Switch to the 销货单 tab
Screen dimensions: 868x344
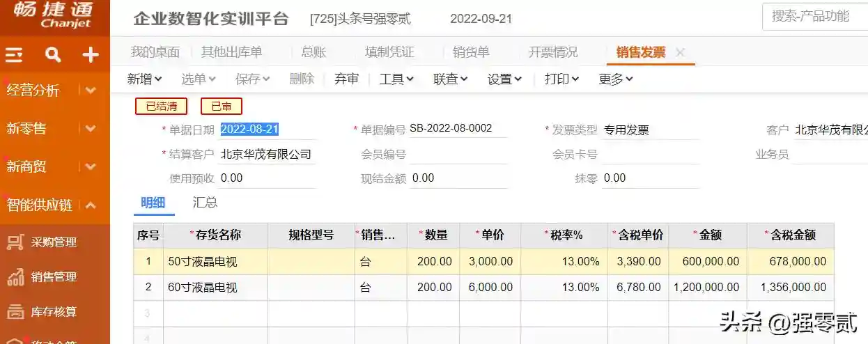tap(471, 52)
